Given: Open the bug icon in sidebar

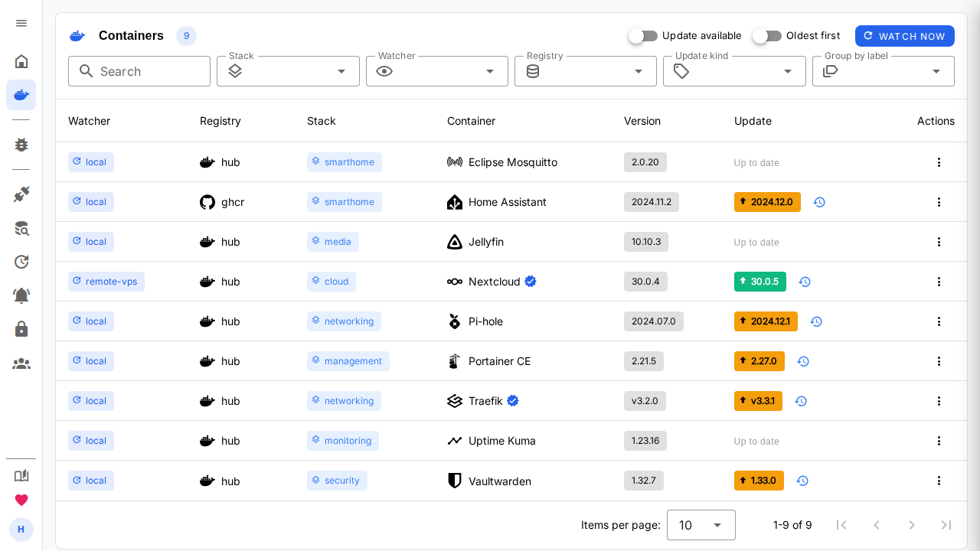Looking at the screenshot, I should (21, 145).
